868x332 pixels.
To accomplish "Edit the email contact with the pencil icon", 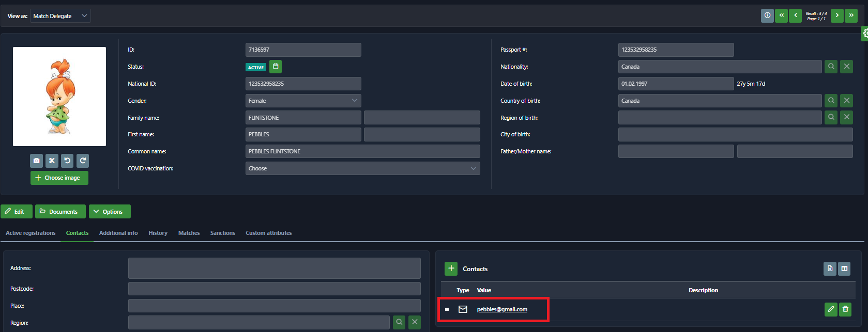I will (831, 309).
